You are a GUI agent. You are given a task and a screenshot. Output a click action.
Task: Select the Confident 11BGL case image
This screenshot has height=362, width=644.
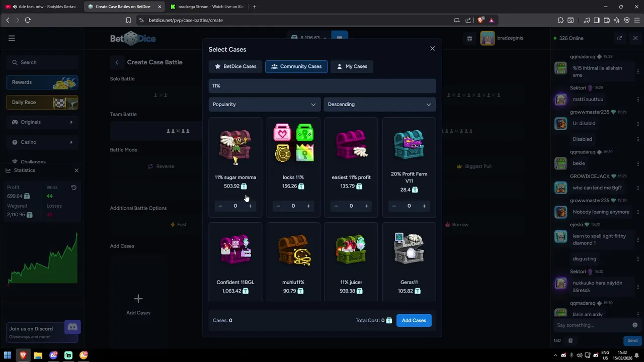coord(235,249)
